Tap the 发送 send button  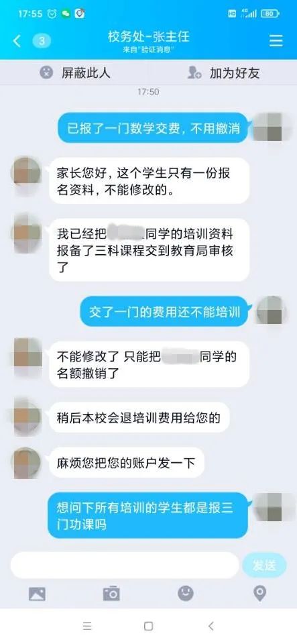tap(264, 566)
